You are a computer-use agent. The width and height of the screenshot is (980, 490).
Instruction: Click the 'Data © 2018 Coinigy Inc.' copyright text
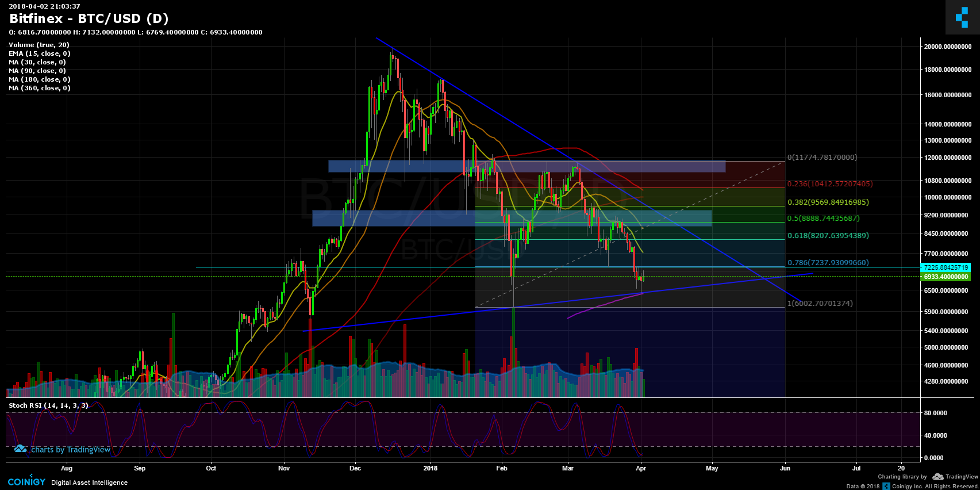913,487
